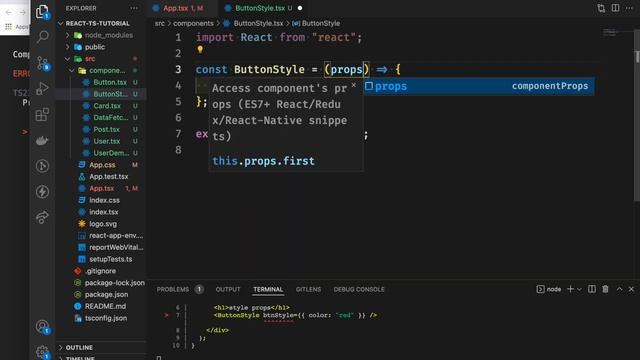Image resolution: width=640 pixels, height=360 pixels.
Task: Open the compare changes editor icon
Action: tap(601, 8)
